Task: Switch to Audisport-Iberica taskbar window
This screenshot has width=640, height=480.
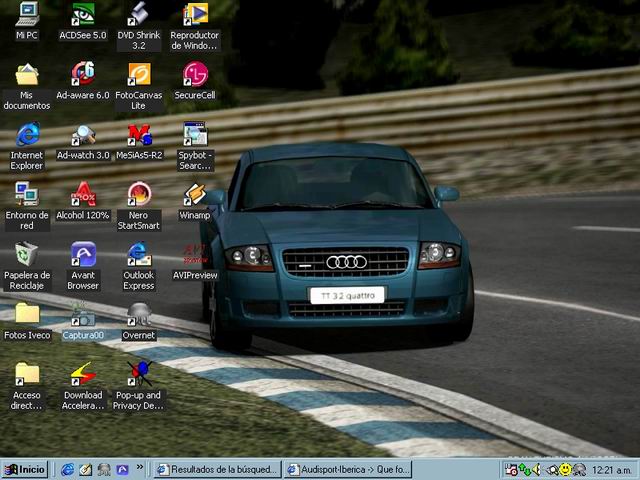Action: [348, 469]
